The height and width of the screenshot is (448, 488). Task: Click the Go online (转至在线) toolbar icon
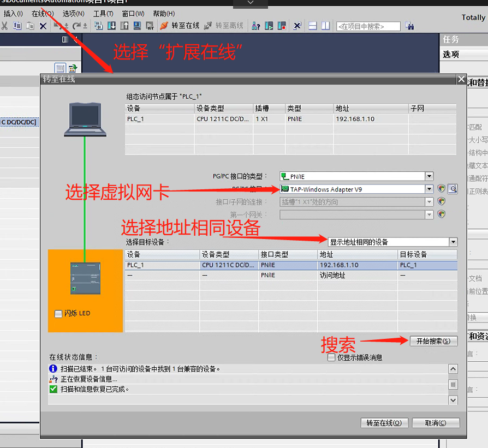(x=180, y=26)
